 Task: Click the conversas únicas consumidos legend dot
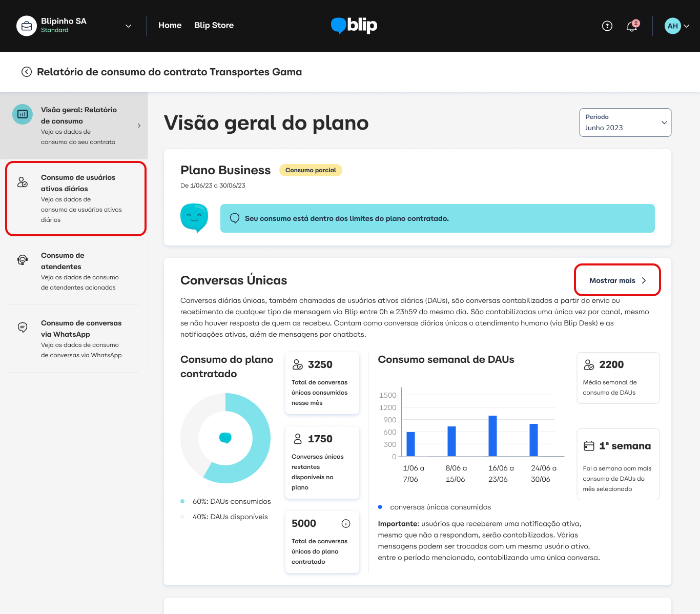(x=380, y=507)
